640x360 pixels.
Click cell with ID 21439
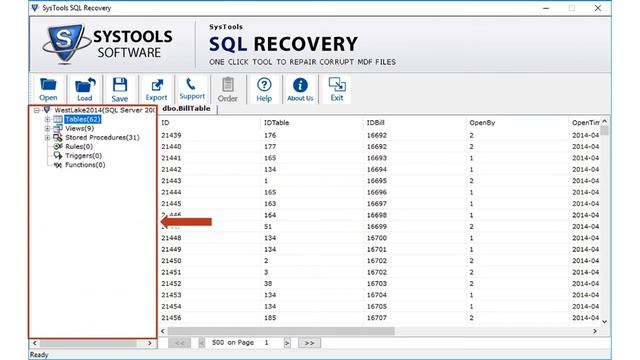[171, 135]
